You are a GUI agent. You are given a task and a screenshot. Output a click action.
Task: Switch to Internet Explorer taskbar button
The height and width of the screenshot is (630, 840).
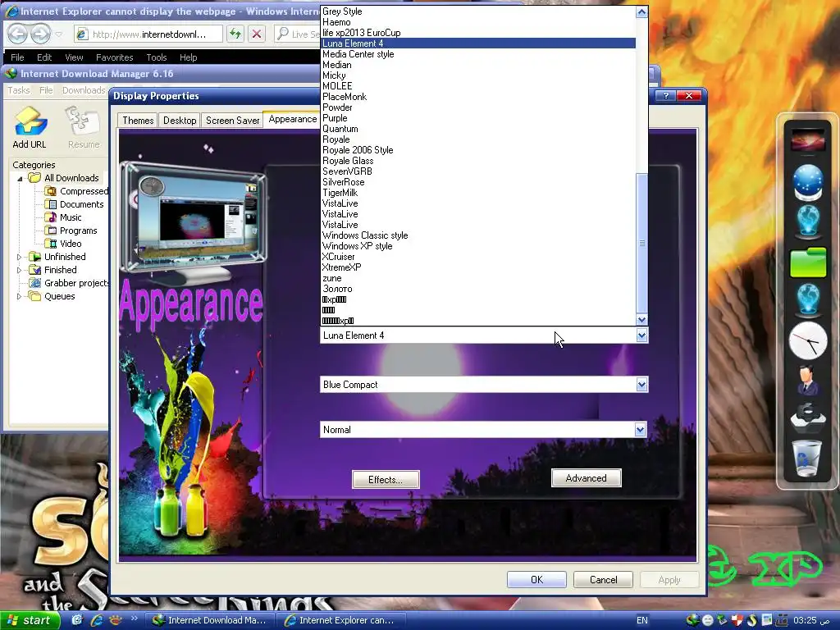click(x=343, y=620)
